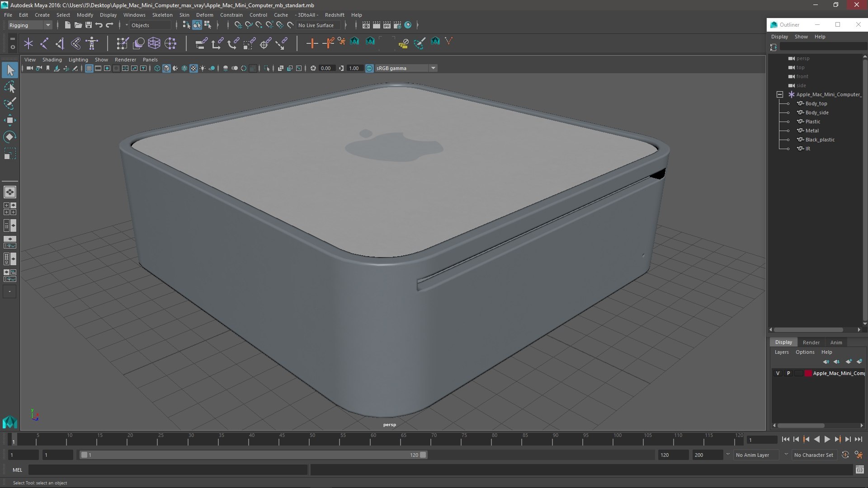
Task: Toggle textured display checker icon
Action: (x=193, y=68)
